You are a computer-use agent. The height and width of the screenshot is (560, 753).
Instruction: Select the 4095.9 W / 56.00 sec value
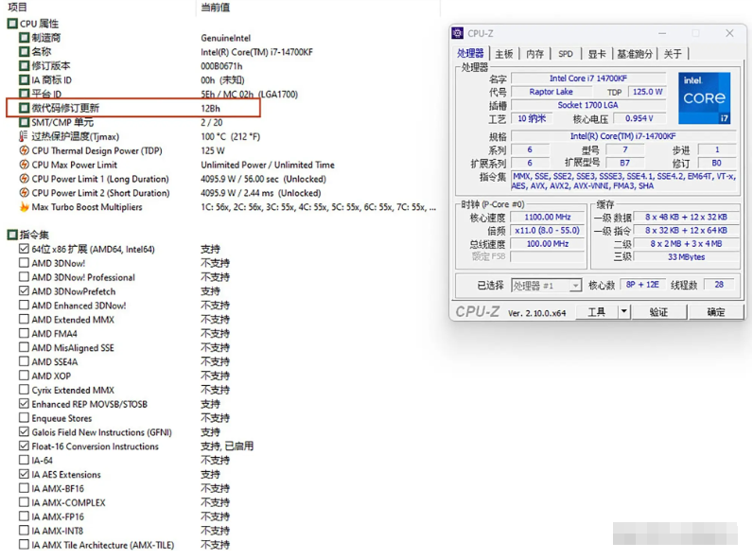(263, 179)
